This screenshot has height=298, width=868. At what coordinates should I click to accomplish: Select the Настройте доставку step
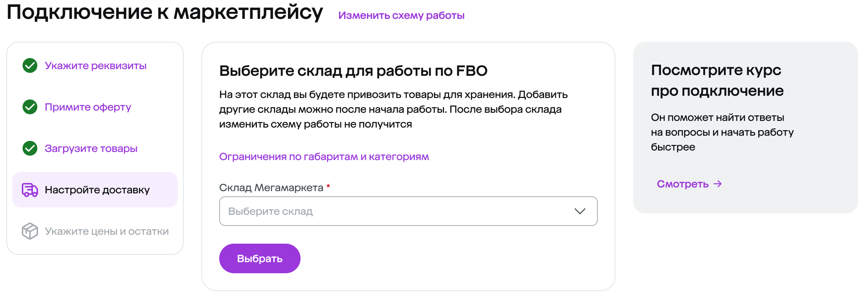click(x=97, y=190)
